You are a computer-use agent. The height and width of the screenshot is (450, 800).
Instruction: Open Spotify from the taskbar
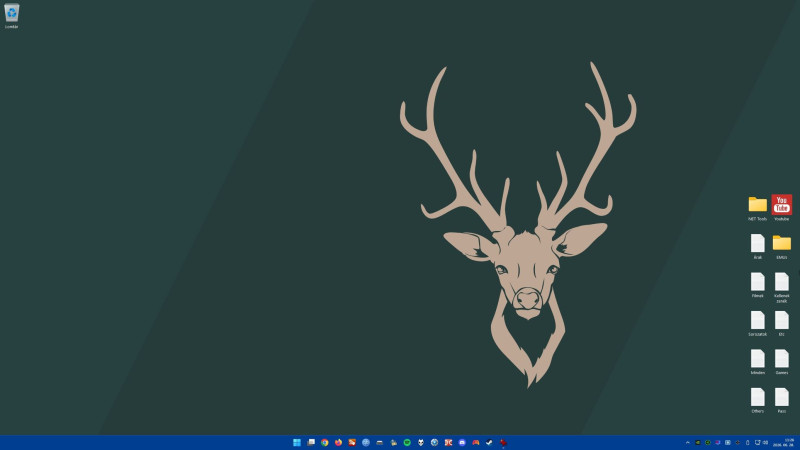click(x=407, y=442)
